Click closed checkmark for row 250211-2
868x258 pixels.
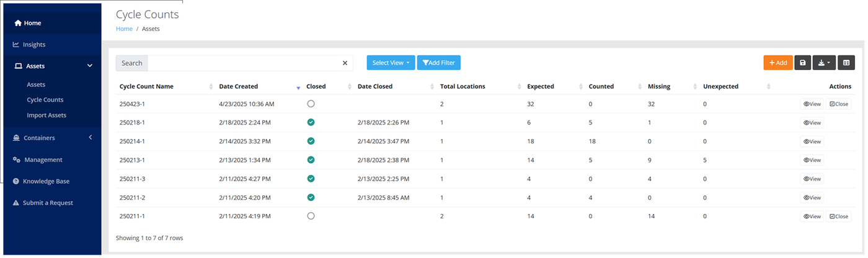311,197
